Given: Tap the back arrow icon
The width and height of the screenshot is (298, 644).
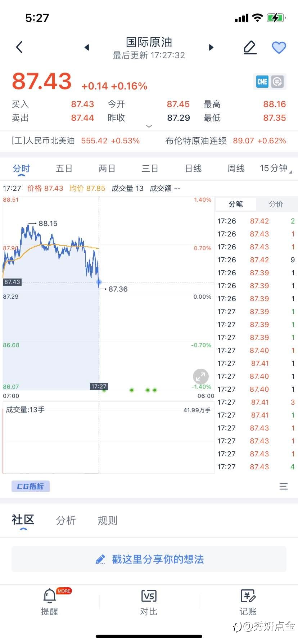Looking at the screenshot, I should pyautogui.click(x=19, y=47).
